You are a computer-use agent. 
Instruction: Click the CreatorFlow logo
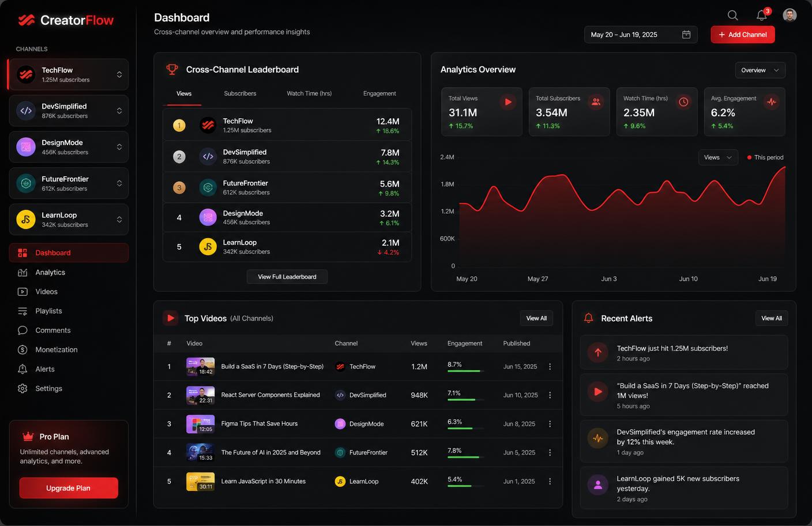pyautogui.click(x=66, y=20)
